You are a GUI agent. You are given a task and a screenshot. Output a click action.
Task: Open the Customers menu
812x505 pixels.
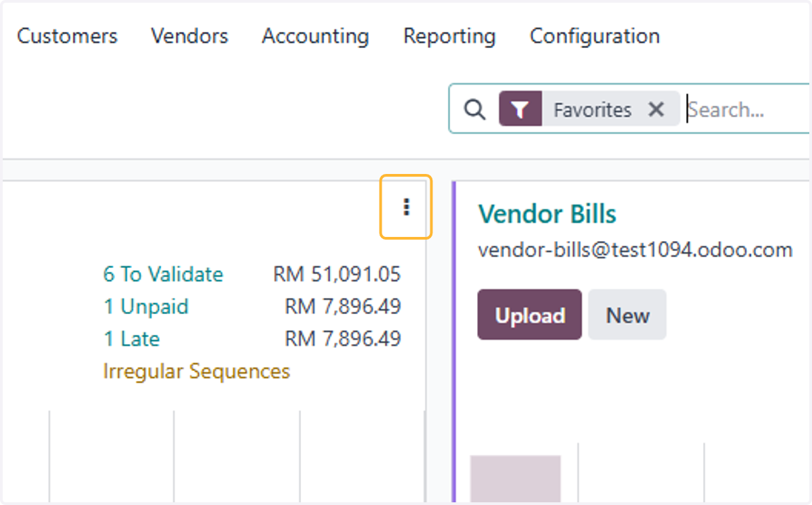(67, 36)
